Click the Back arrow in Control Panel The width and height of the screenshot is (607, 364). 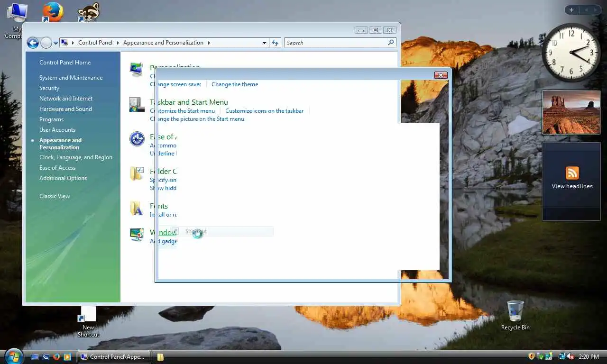click(x=33, y=43)
